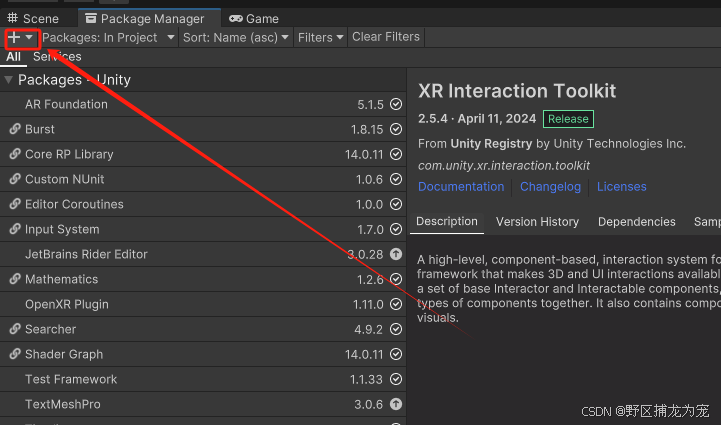Click installed checkmark icon for Burst
The width and height of the screenshot is (721, 425).
(x=396, y=129)
